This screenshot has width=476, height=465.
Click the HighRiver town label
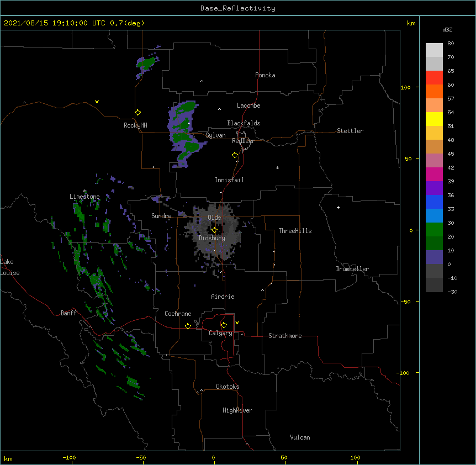coord(237,410)
